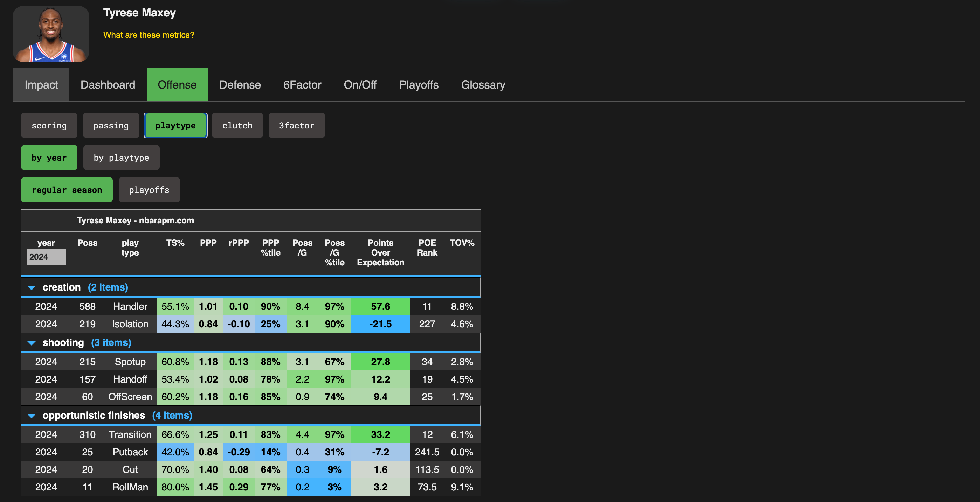Switch data to playoffs

pyautogui.click(x=149, y=190)
